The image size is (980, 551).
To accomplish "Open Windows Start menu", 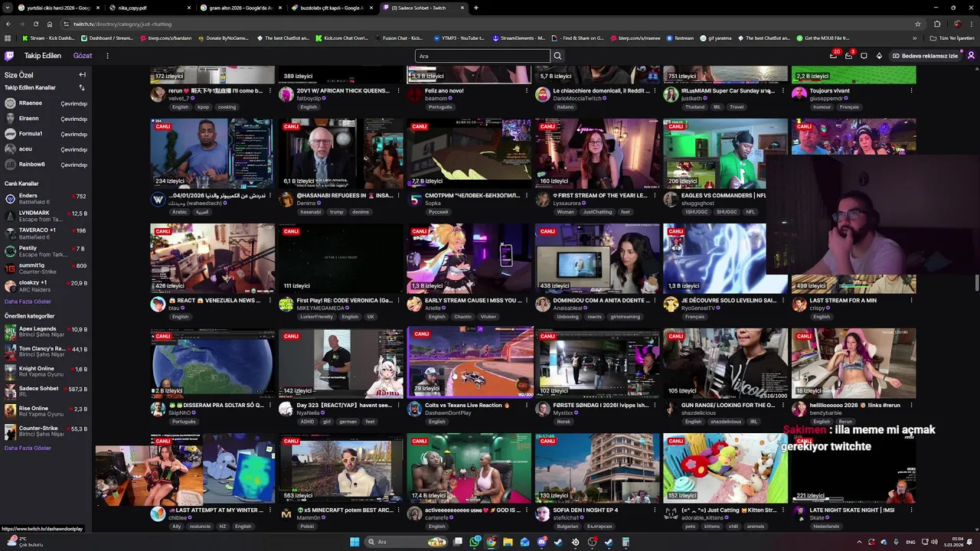I will (x=354, y=542).
